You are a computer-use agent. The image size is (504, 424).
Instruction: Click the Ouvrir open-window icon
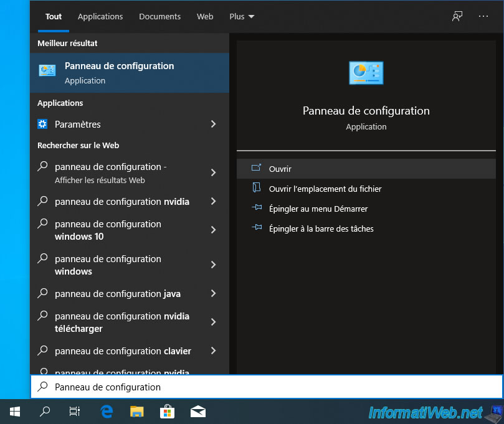pos(256,167)
